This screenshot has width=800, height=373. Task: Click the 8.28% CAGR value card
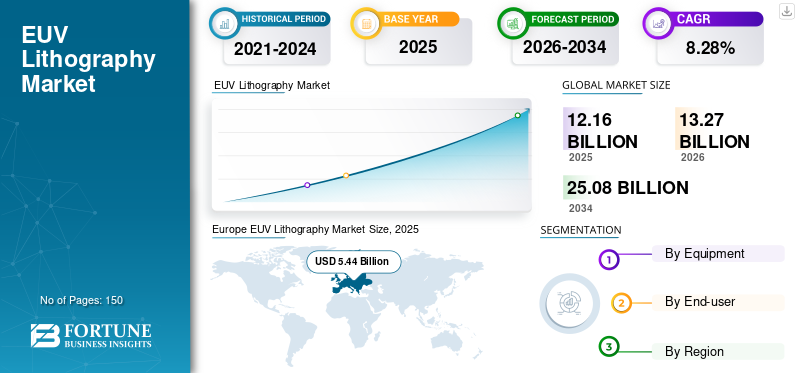coord(710,48)
